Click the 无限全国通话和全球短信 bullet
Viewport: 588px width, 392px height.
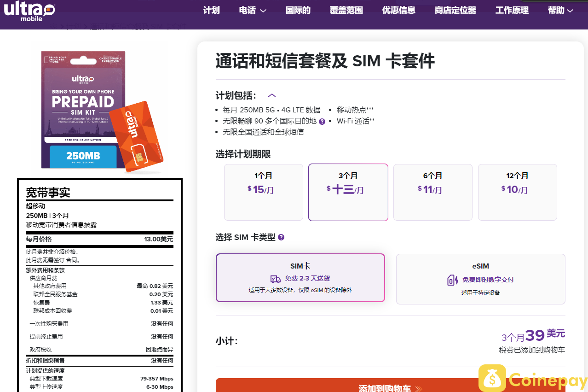tap(263, 132)
